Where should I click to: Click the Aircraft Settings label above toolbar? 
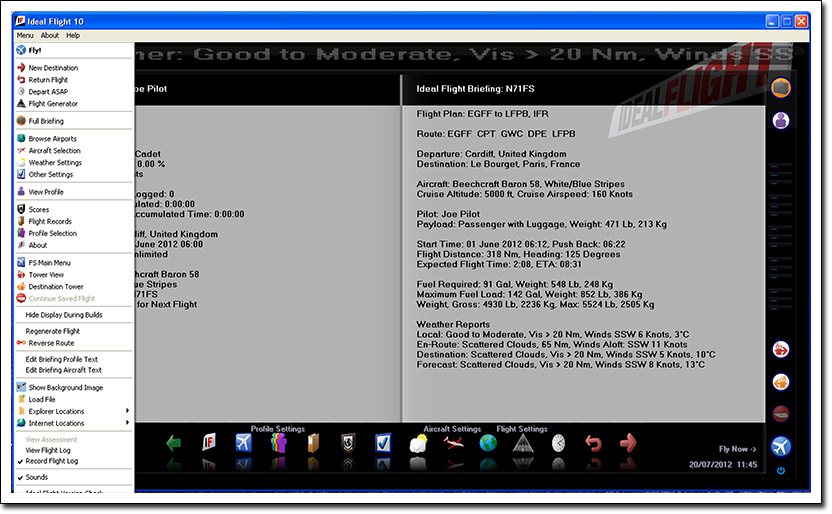(452, 429)
